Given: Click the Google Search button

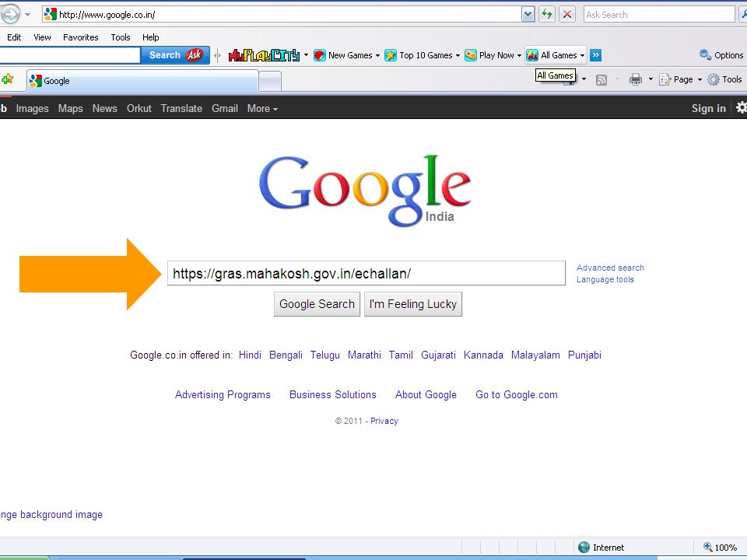Looking at the screenshot, I should (x=317, y=304).
